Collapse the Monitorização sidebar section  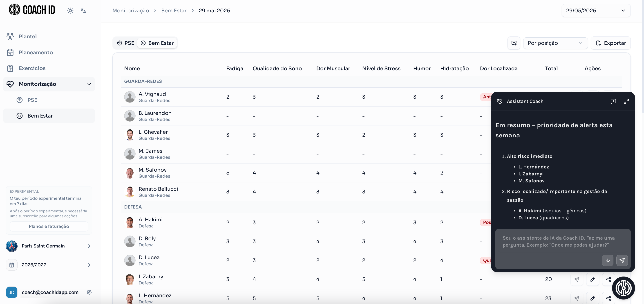(49, 84)
